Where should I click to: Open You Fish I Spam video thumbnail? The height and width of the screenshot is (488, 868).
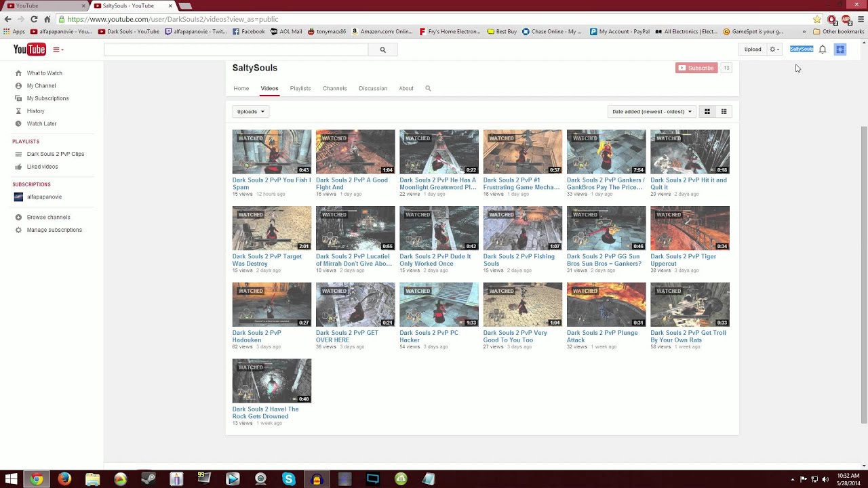tap(272, 152)
